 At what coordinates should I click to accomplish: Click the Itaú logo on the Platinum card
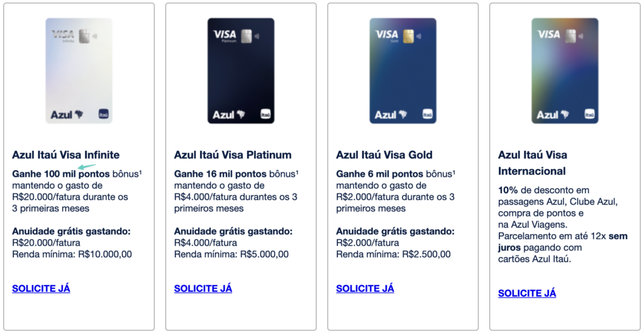click(265, 114)
